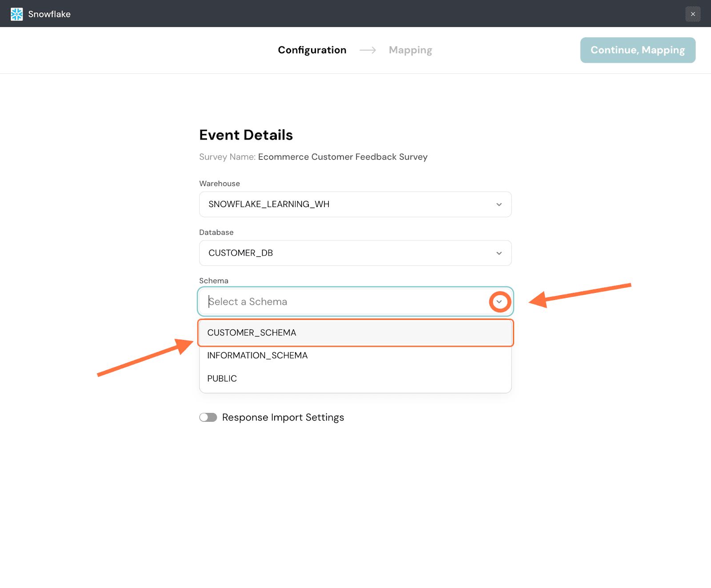
Task: Open the SNOWFLAKE_LEARNING_WH warehouse dropdown
Action: (347, 204)
